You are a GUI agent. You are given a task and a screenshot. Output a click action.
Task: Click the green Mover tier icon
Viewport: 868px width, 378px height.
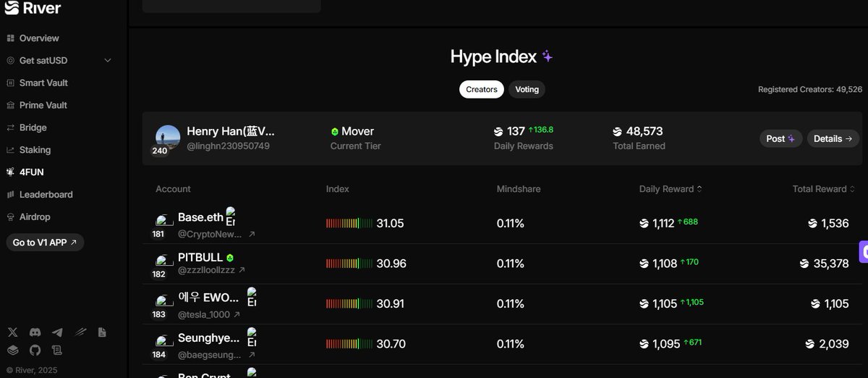point(335,132)
